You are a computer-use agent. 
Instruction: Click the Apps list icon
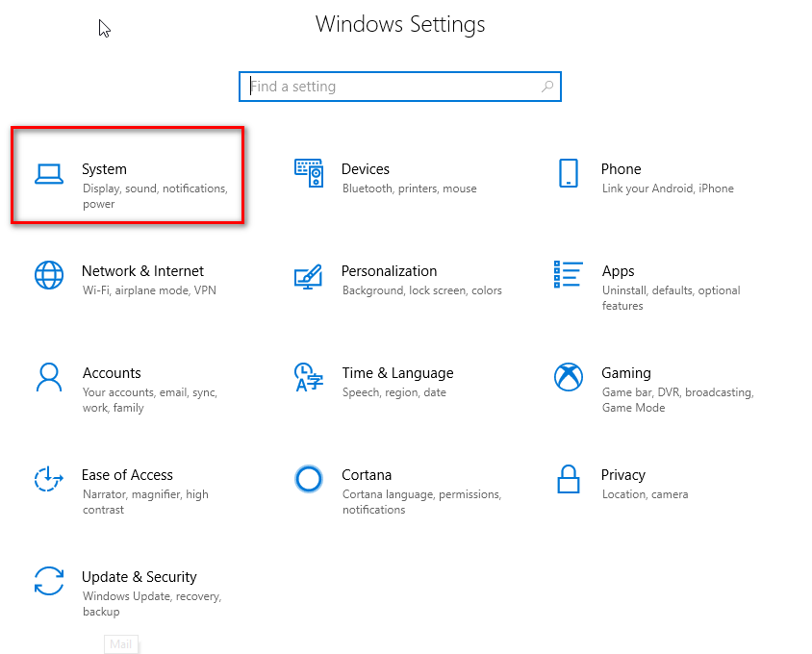(568, 274)
